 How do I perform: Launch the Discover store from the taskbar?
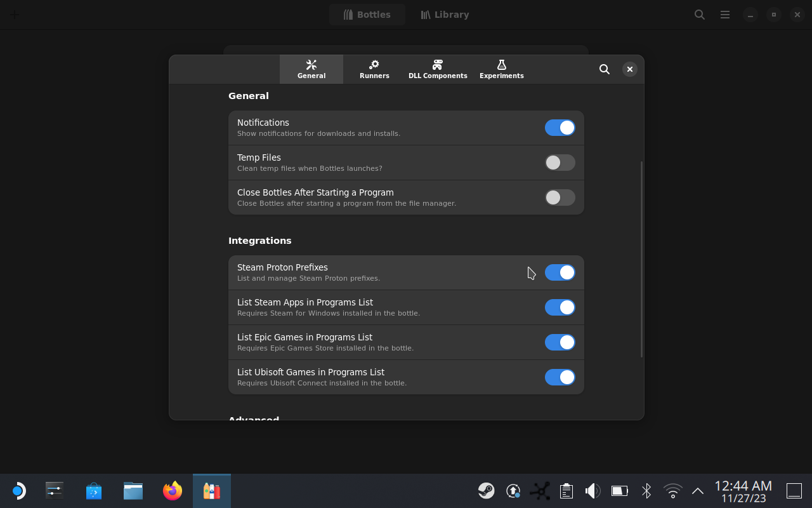pyautogui.click(x=94, y=491)
